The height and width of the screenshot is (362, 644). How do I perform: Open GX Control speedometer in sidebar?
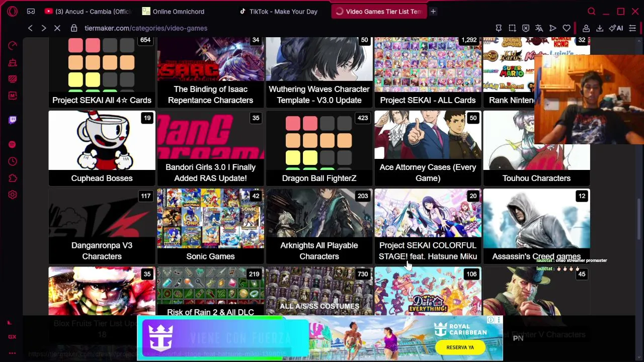(x=13, y=46)
